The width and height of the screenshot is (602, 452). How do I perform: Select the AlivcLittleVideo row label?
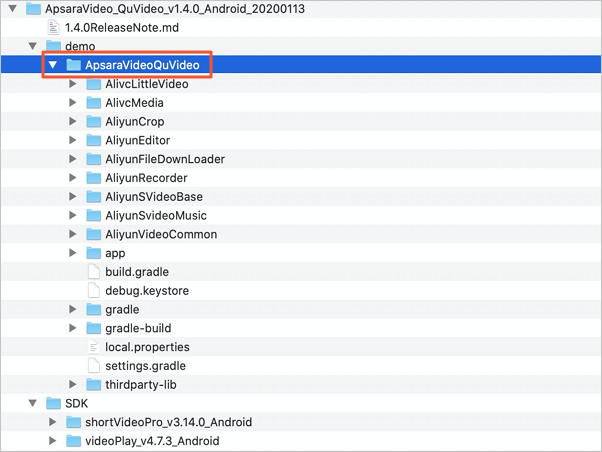[x=147, y=84]
